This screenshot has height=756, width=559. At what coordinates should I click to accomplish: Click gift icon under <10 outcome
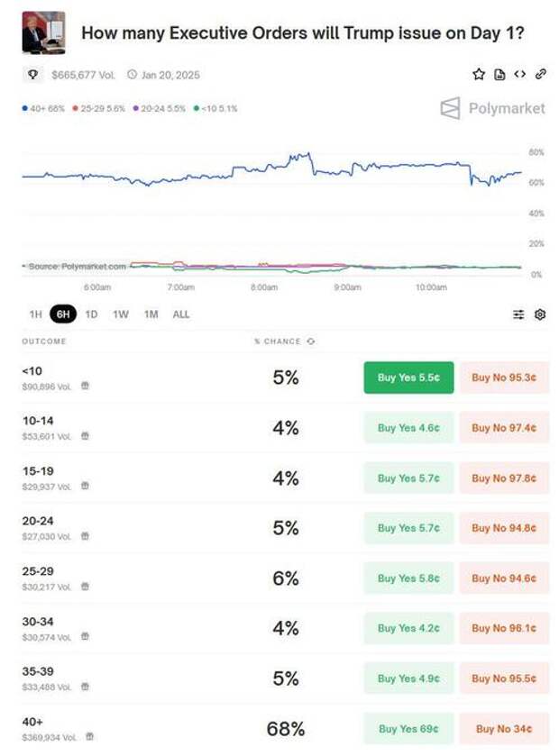pyautogui.click(x=85, y=386)
